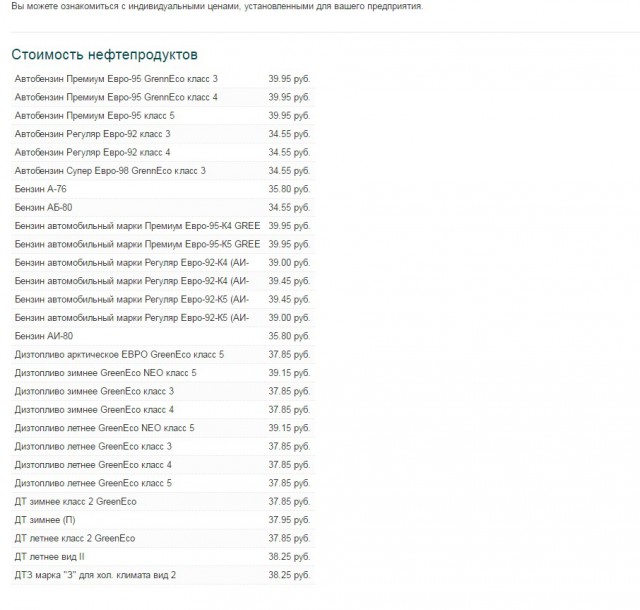Click the 'ДТ летнее вид II' name
640x610 pixels.
49,557
